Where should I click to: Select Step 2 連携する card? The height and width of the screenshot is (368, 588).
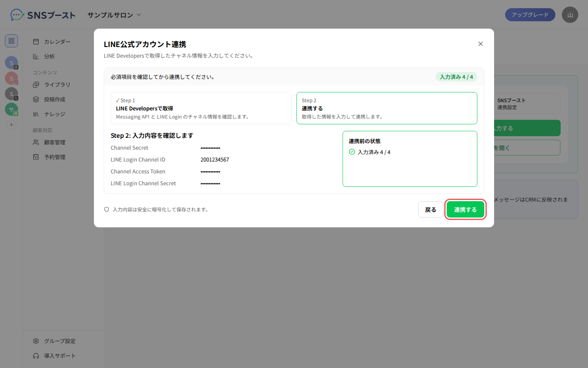coord(387,108)
